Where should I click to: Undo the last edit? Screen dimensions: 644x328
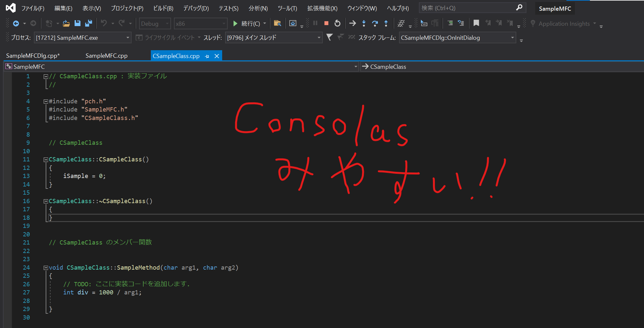(104, 23)
